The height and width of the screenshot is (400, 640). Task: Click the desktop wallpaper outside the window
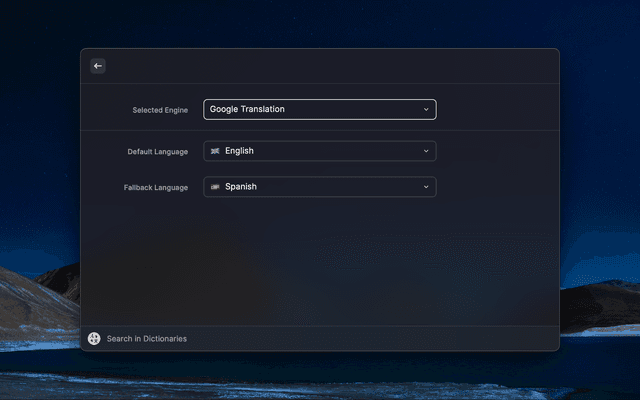600,200
